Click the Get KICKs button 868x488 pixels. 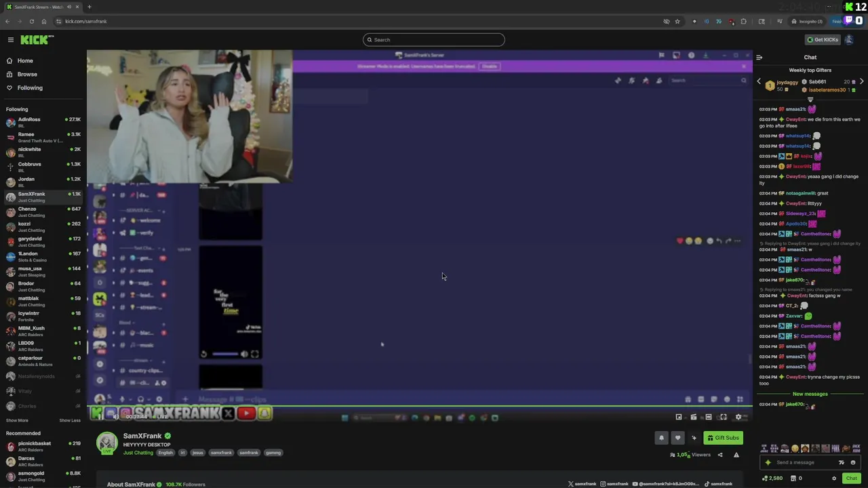click(822, 39)
